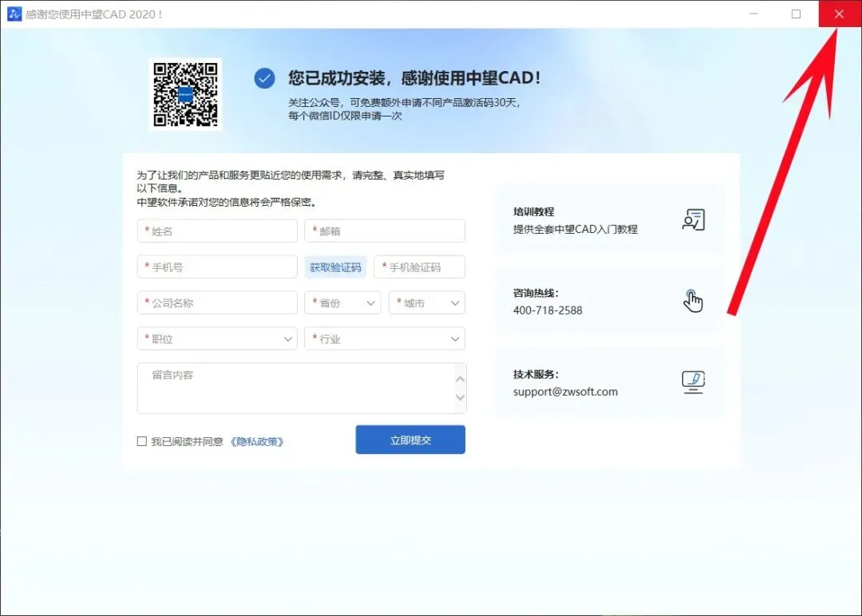The width and height of the screenshot is (862, 616).
Task: Click the 姓名 input field
Action: click(x=217, y=231)
